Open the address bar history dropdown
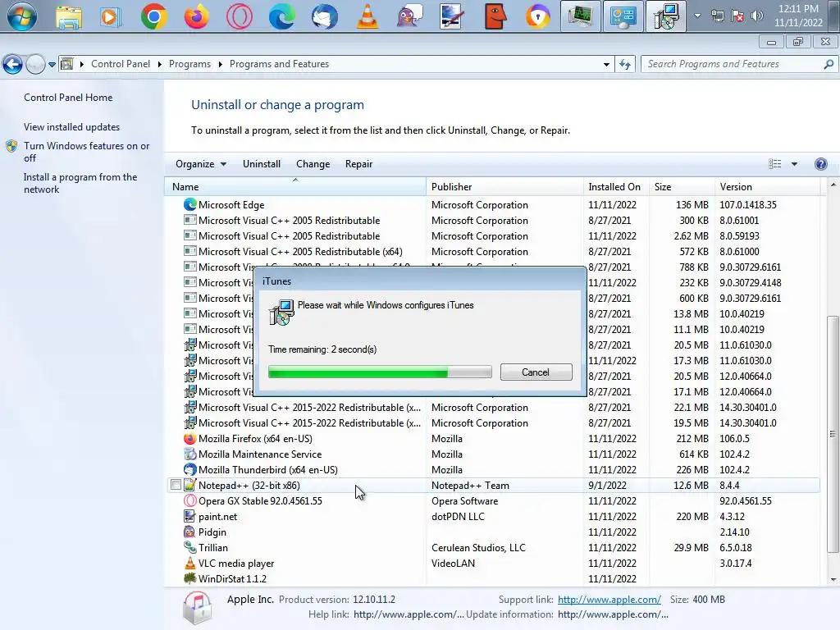This screenshot has height=630, width=840. coord(606,64)
